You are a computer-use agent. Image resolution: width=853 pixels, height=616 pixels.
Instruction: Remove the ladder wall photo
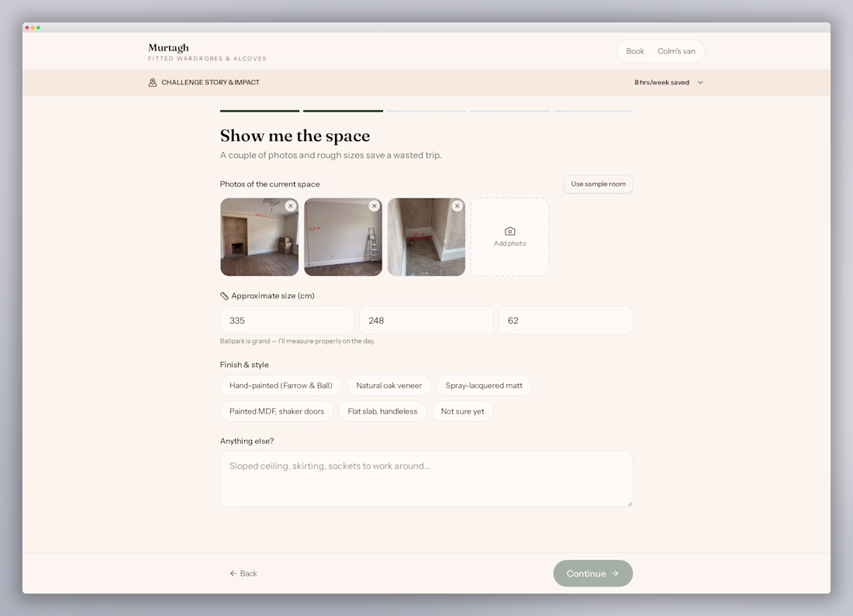point(375,206)
